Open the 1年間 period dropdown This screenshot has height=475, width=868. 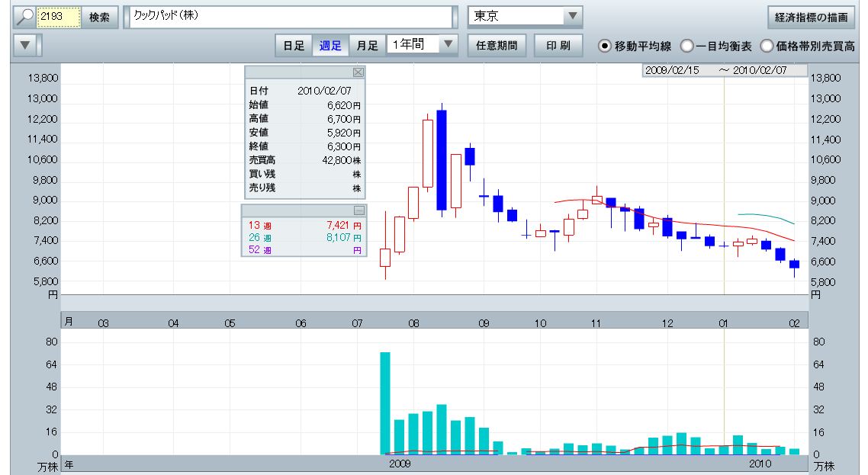click(448, 45)
